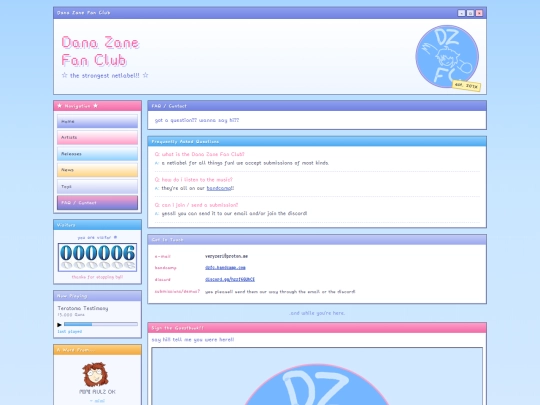Screen dimensions: 540x405
Task: Click the 'Frequently Asked Questions' header
Action: [317, 142]
